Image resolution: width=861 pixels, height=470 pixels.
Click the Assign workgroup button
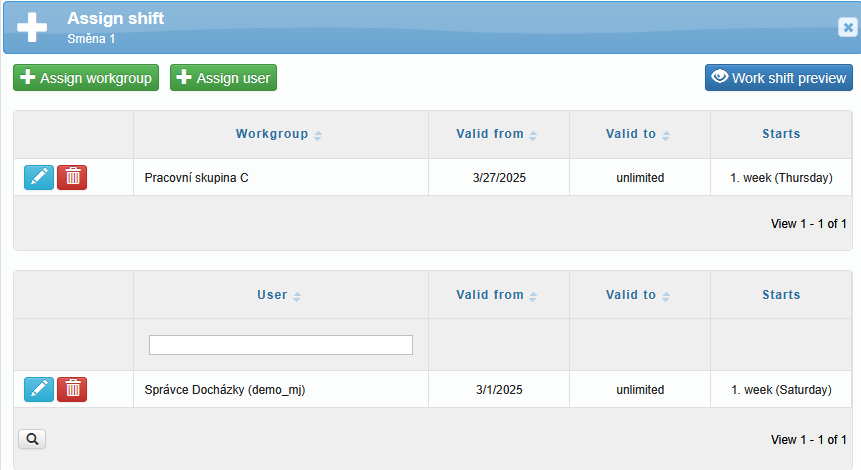click(86, 78)
